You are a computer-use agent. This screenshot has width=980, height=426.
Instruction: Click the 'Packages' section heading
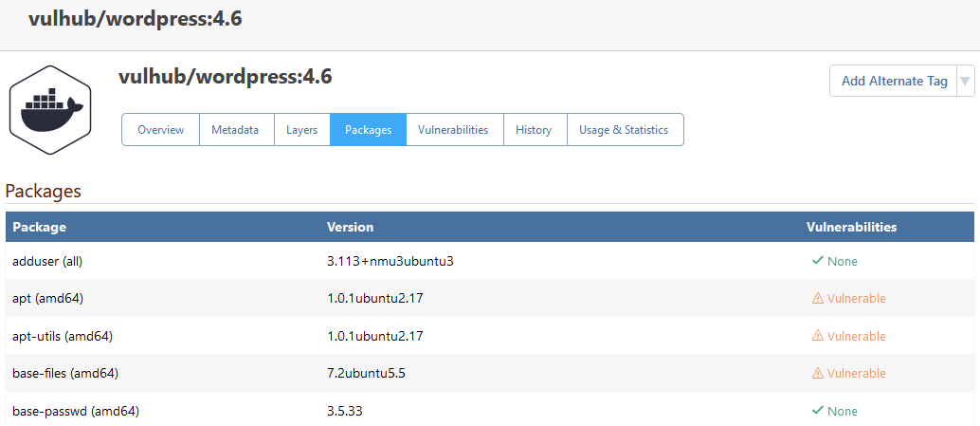pyautogui.click(x=44, y=191)
